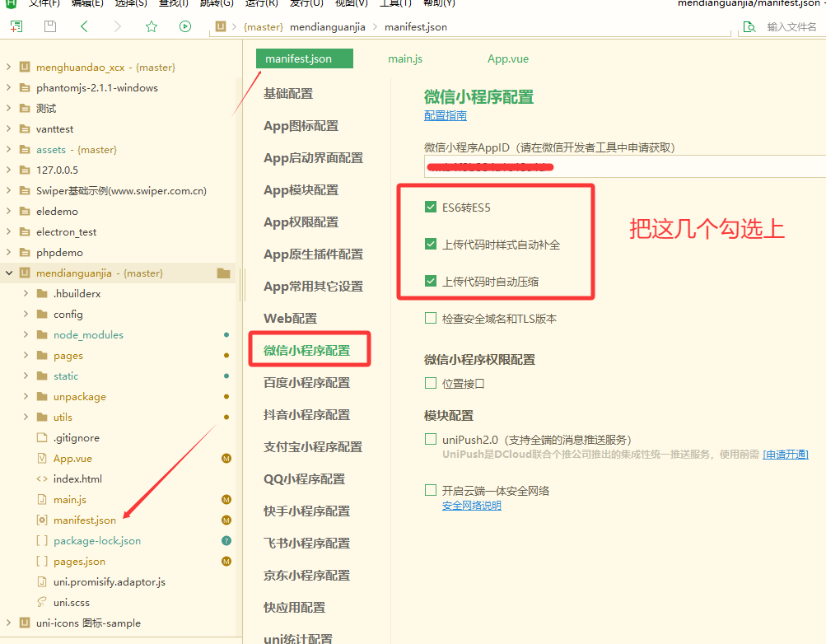Collapse the mendianguanjia project
This screenshot has height=644, width=826.
(x=8, y=273)
